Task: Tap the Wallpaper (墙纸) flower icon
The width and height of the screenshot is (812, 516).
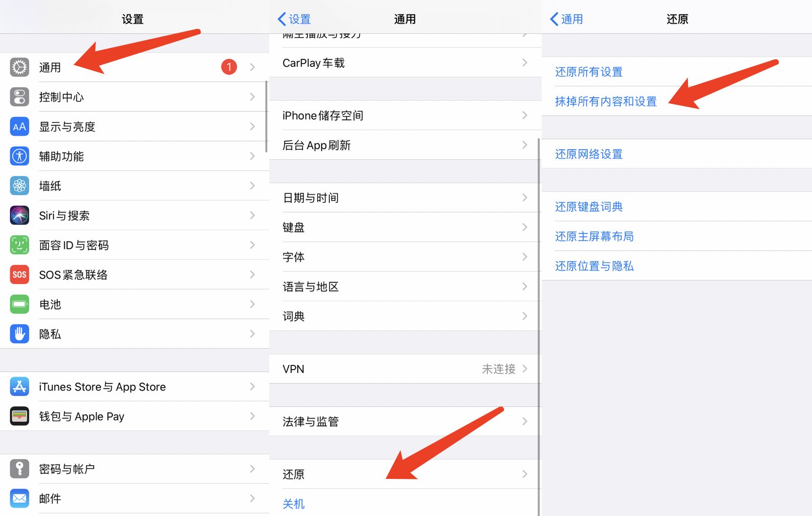Action: (x=20, y=186)
